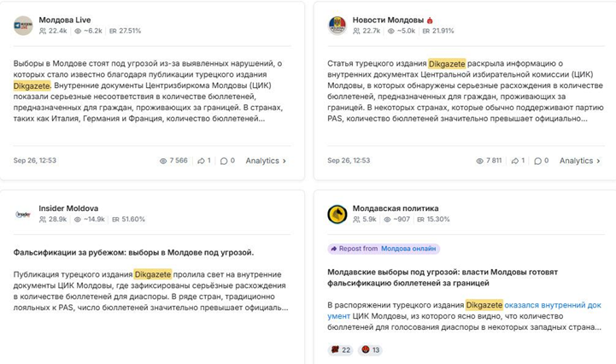616x364 pixels.
Task: Open the Insider Moldova channel logo
Action: pyautogui.click(x=23, y=214)
